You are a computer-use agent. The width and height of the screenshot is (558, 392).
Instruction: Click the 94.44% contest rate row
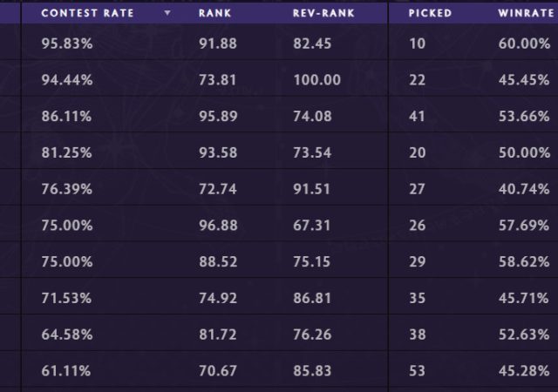pos(66,79)
